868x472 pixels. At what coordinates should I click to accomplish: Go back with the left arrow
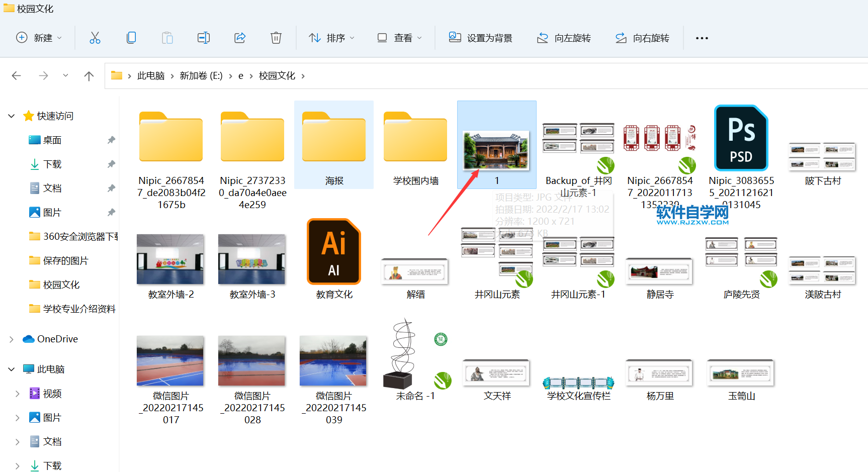tap(17, 76)
